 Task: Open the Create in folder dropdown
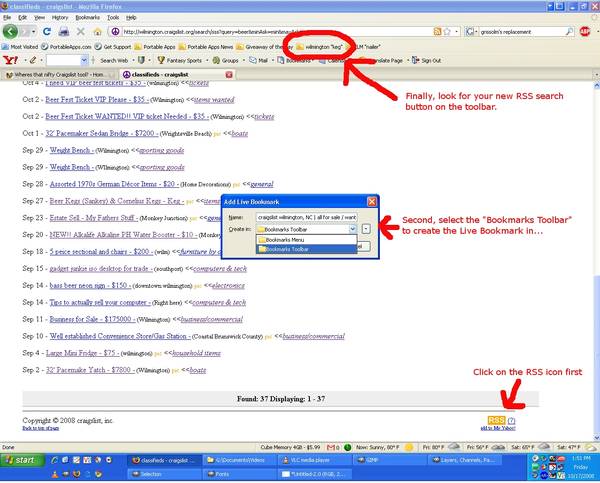tap(352, 229)
